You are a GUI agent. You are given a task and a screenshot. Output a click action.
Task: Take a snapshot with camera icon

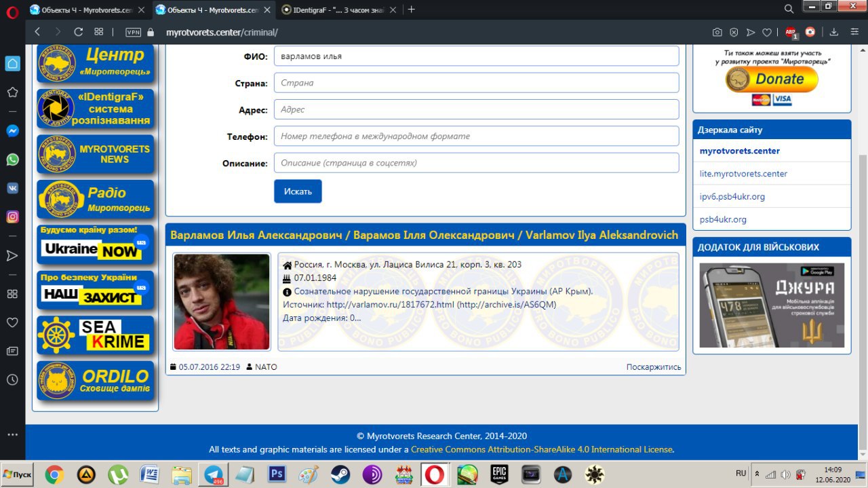pyautogui.click(x=717, y=32)
